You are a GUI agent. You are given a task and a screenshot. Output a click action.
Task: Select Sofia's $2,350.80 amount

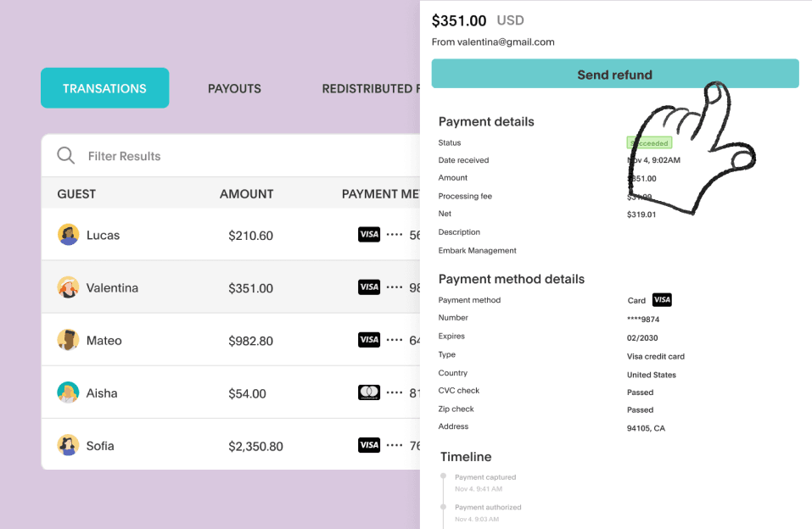[255, 446]
